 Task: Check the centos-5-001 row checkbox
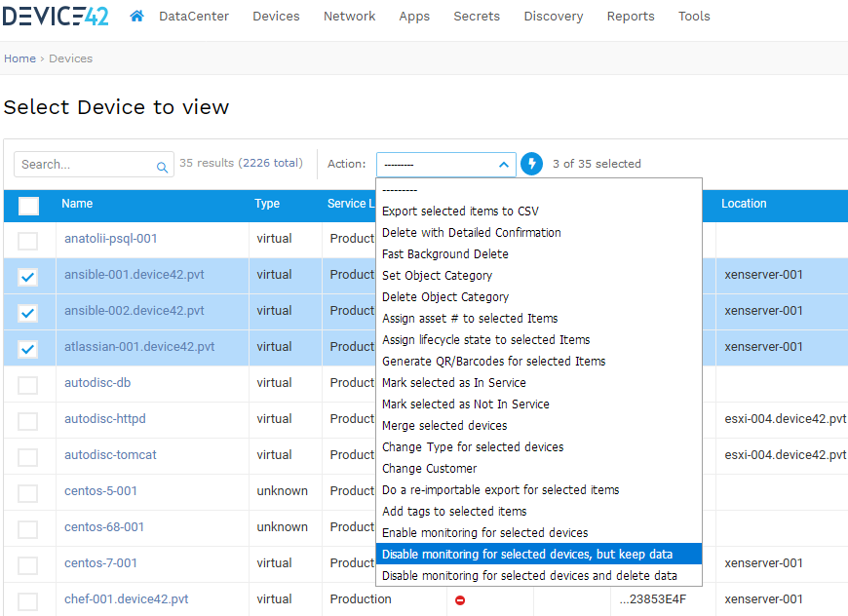coord(28,490)
